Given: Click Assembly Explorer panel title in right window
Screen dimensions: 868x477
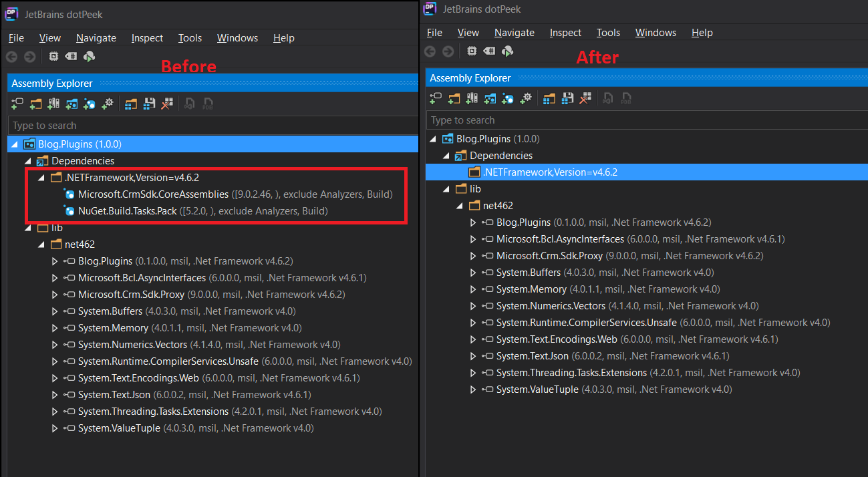Looking at the screenshot, I should (470, 78).
